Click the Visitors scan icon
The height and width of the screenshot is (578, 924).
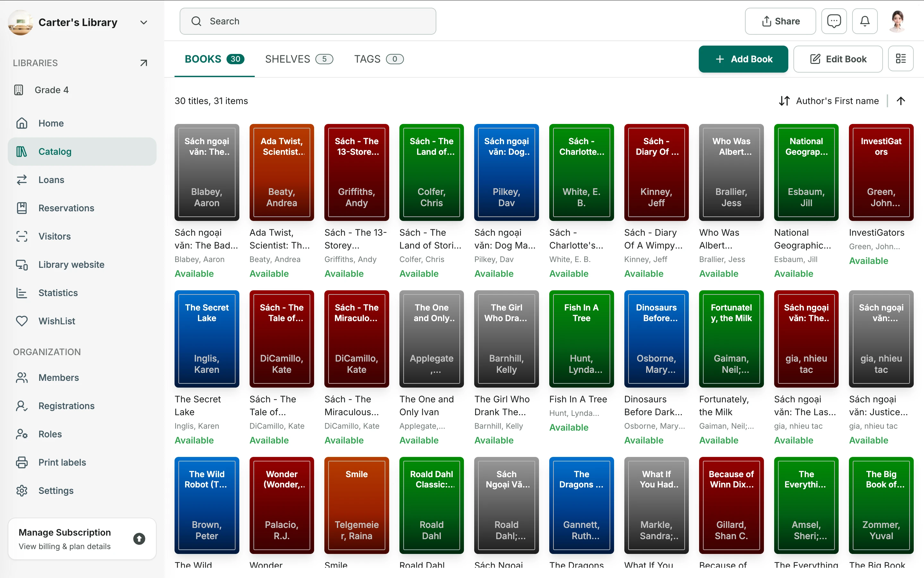(22, 236)
